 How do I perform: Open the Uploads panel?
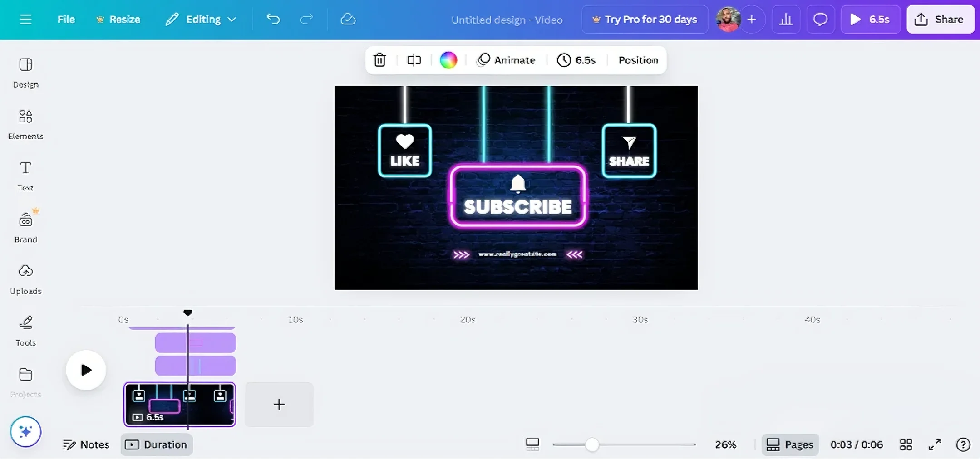[x=25, y=278]
